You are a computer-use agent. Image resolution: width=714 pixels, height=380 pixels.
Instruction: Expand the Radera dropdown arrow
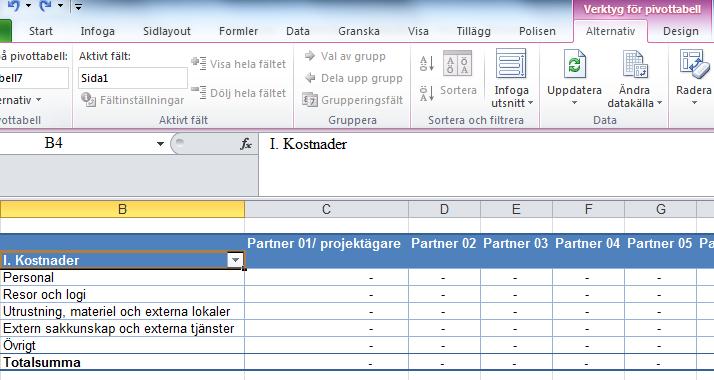pos(694,103)
